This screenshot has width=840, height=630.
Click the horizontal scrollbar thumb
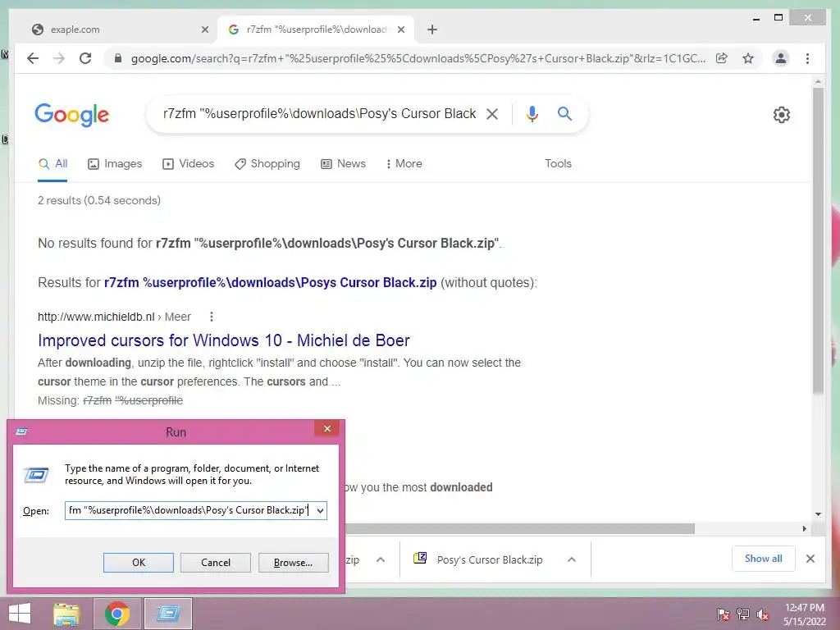pos(519,529)
